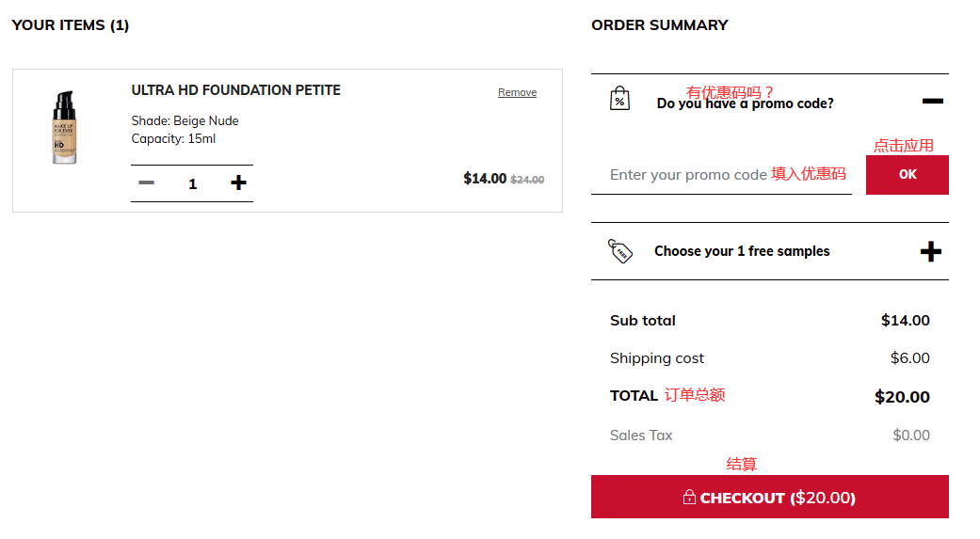This screenshot has height=539, width=980.
Task: Remove the foundation from the cart
Action: click(517, 92)
